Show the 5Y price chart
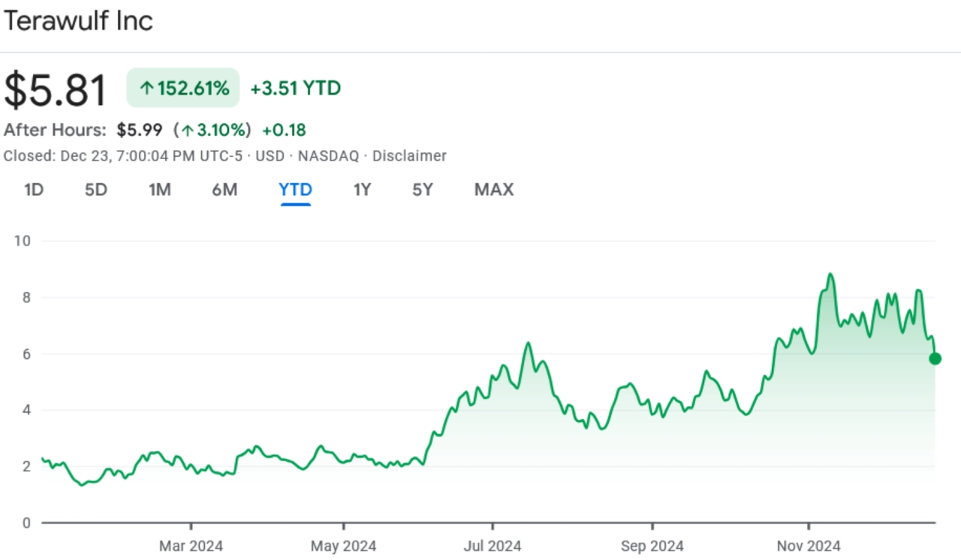The image size is (961, 560). click(423, 190)
